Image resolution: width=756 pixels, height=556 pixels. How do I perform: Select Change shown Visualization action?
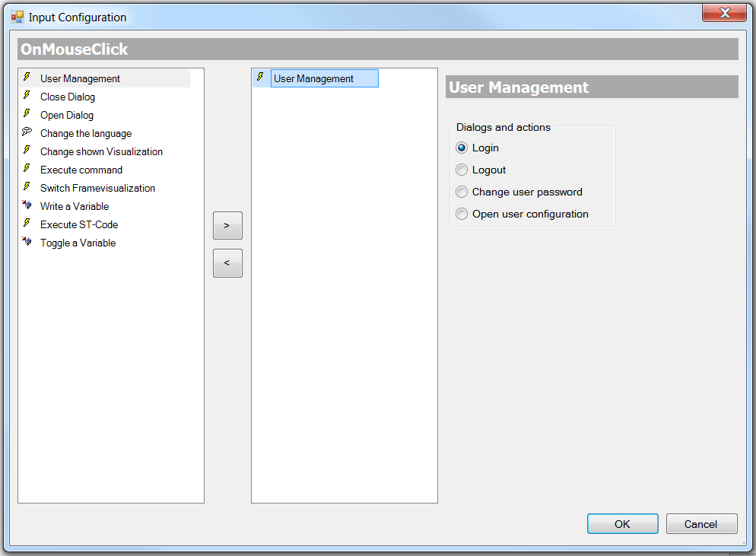coord(101,152)
